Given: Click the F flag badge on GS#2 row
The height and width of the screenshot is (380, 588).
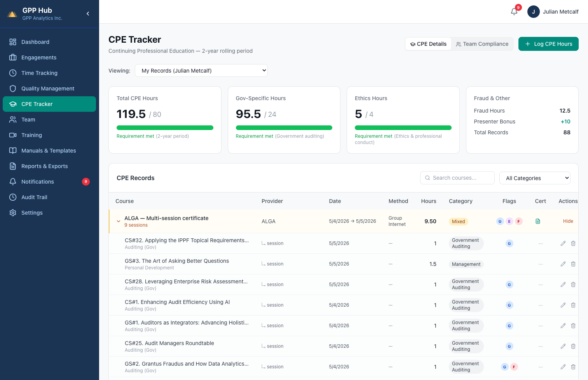Looking at the screenshot, I should coord(514,367).
